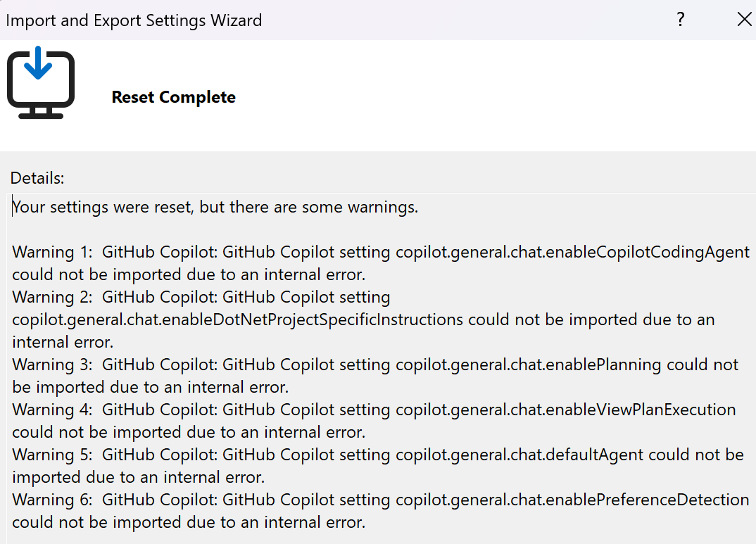Screen dimensions: 756x544
Task: Click the wizard window title text
Action: [x=134, y=20]
